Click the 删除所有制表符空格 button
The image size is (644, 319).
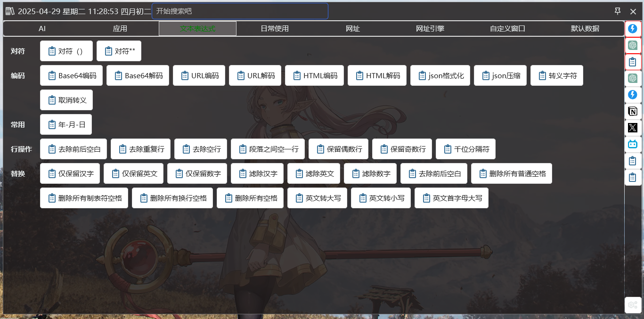(x=84, y=198)
